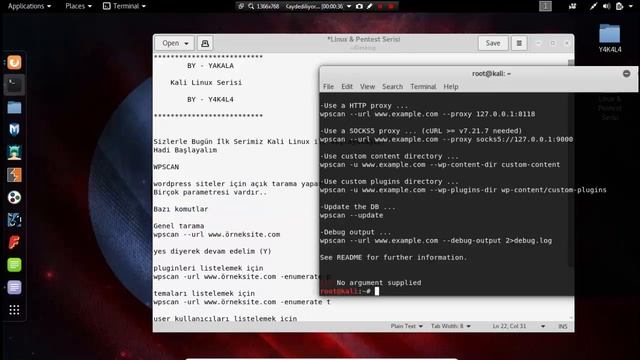640x360 pixels.
Task: Open the terminal View menu
Action: [x=367, y=87]
